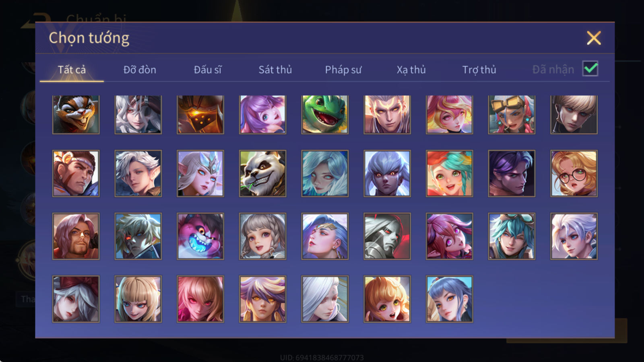Select the Đấu sĩ tab
Viewport: 644px width, 362px height.
[208, 70]
